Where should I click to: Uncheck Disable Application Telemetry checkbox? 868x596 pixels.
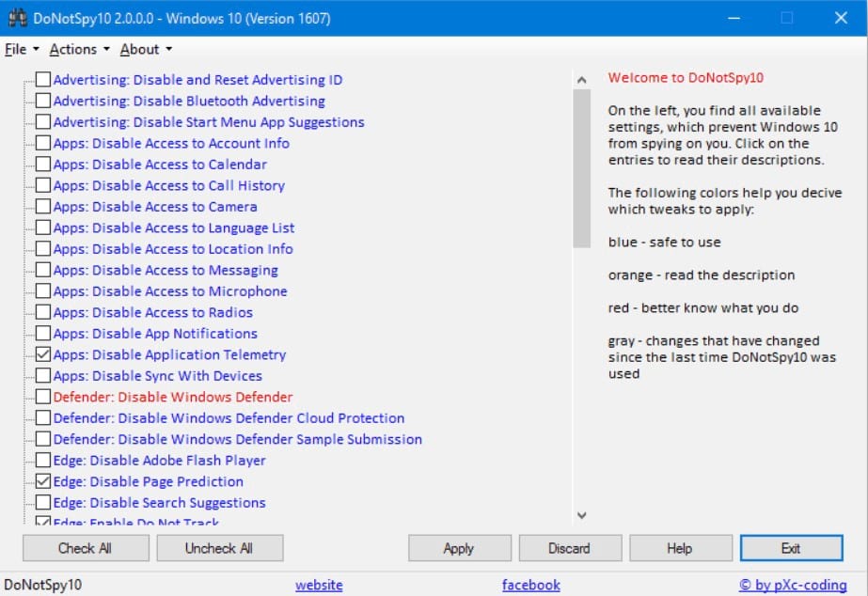click(43, 354)
